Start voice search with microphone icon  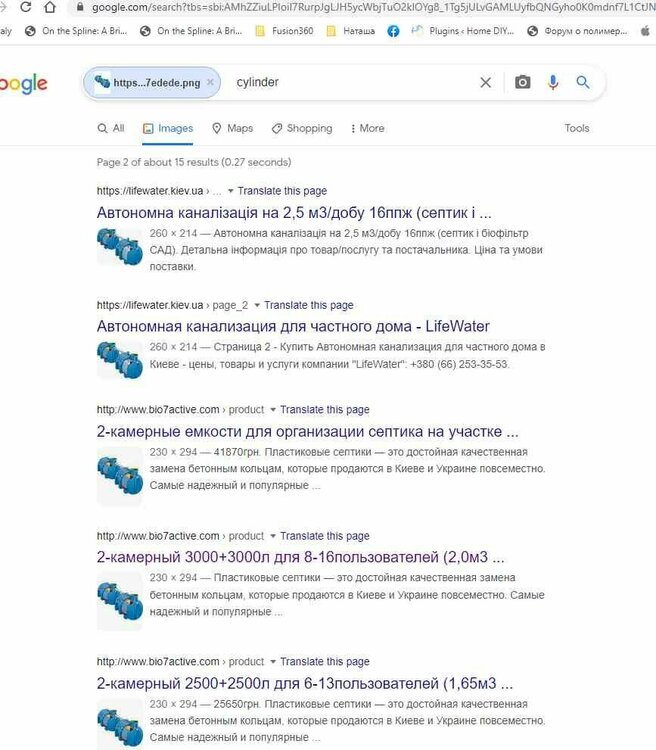[553, 82]
